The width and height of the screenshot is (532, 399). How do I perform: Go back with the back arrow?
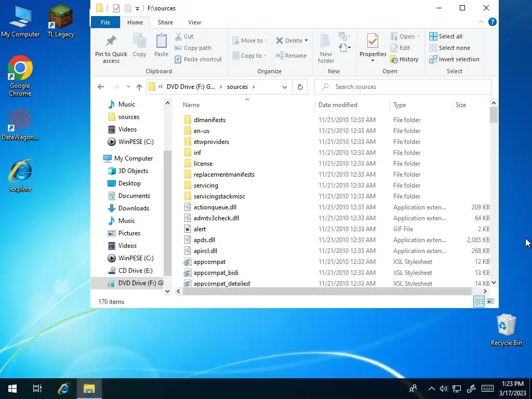(101, 87)
